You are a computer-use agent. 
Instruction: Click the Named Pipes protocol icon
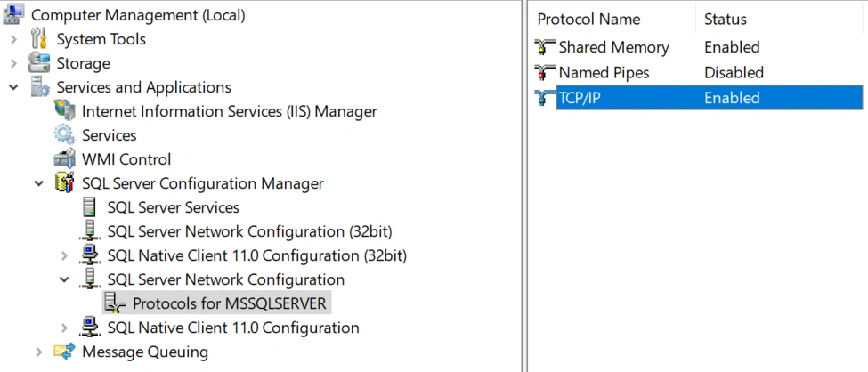545,72
